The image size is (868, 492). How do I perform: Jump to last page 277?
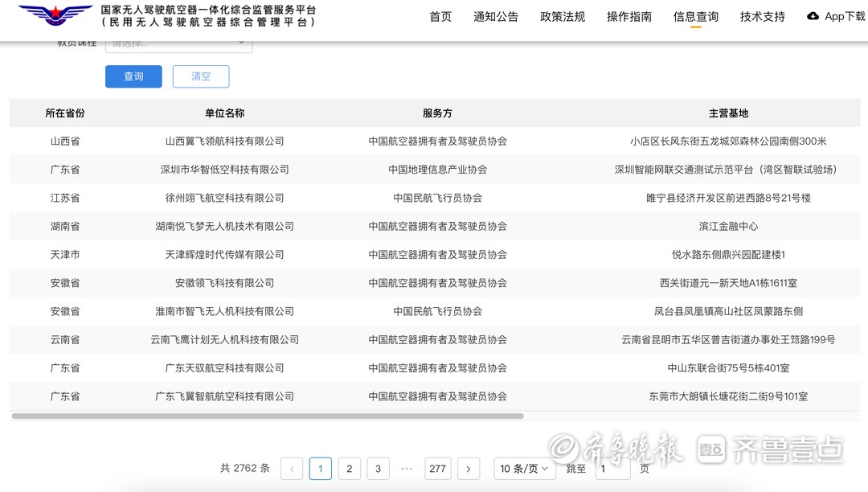point(437,469)
